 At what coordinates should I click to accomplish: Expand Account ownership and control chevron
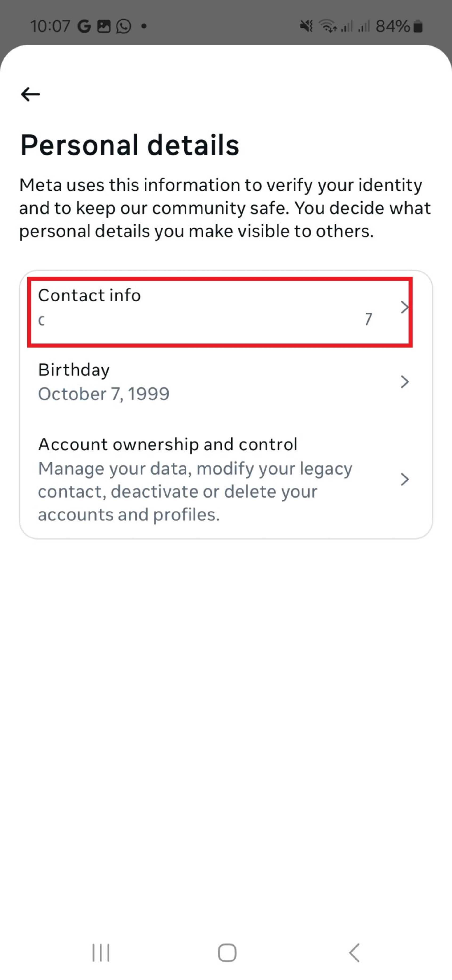pyautogui.click(x=404, y=479)
